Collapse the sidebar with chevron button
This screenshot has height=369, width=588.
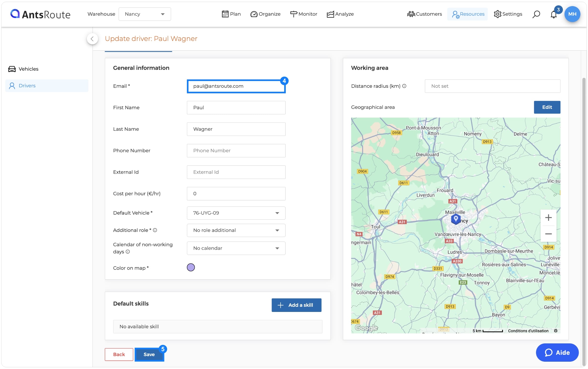pyautogui.click(x=92, y=39)
